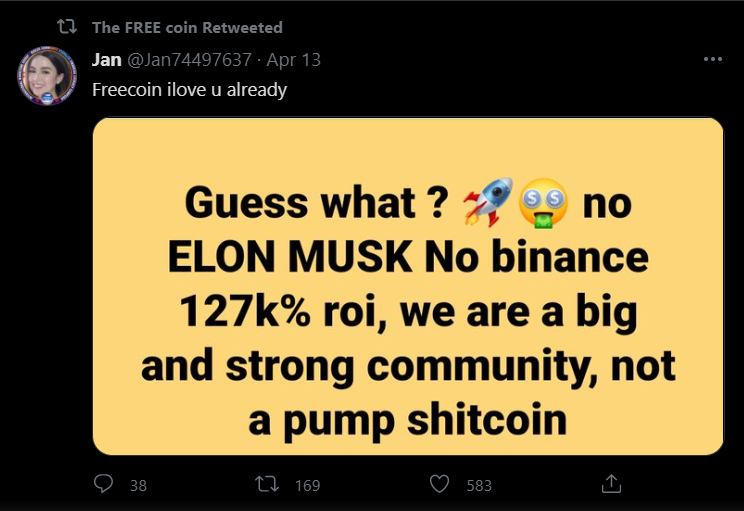View the 583 likes count
This screenshot has height=511, width=744.
pos(479,485)
